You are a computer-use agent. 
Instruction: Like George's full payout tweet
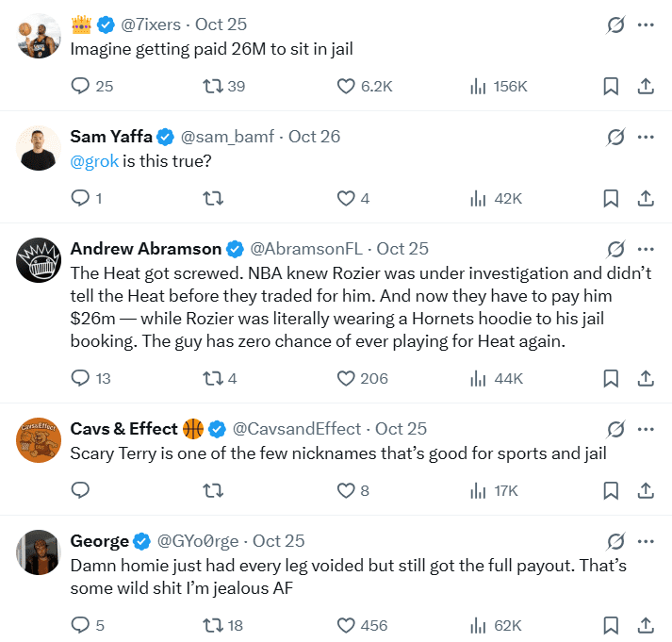tap(346, 625)
